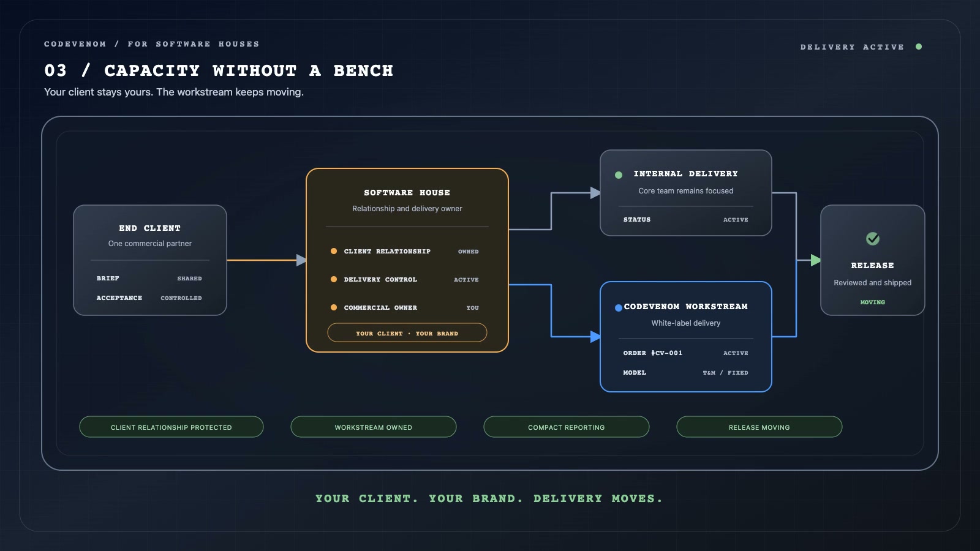Click the You value for Commercial Owner
Image resolution: width=980 pixels, height=551 pixels.
[x=473, y=308]
